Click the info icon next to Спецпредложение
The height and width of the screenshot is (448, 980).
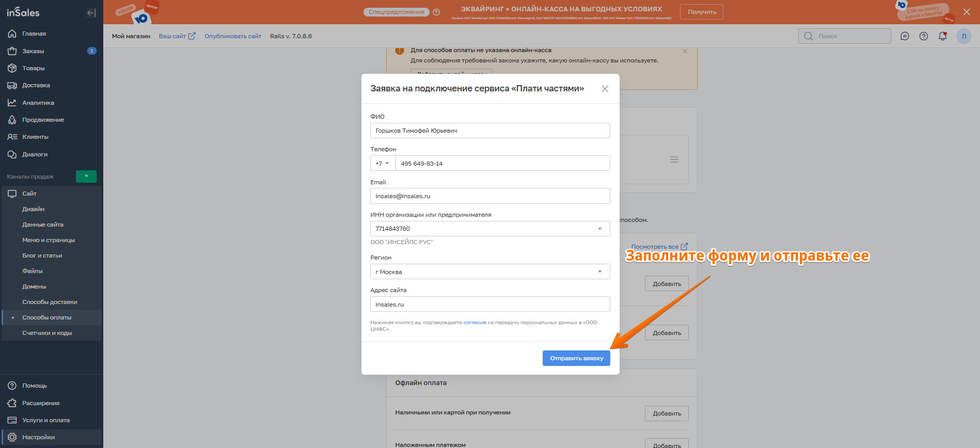point(436,12)
